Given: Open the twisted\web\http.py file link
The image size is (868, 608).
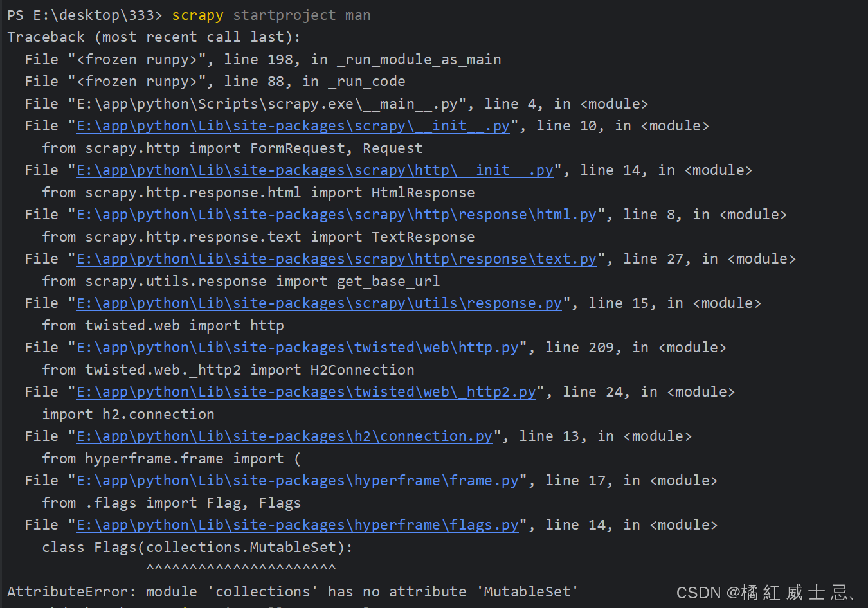Looking at the screenshot, I should [x=296, y=347].
